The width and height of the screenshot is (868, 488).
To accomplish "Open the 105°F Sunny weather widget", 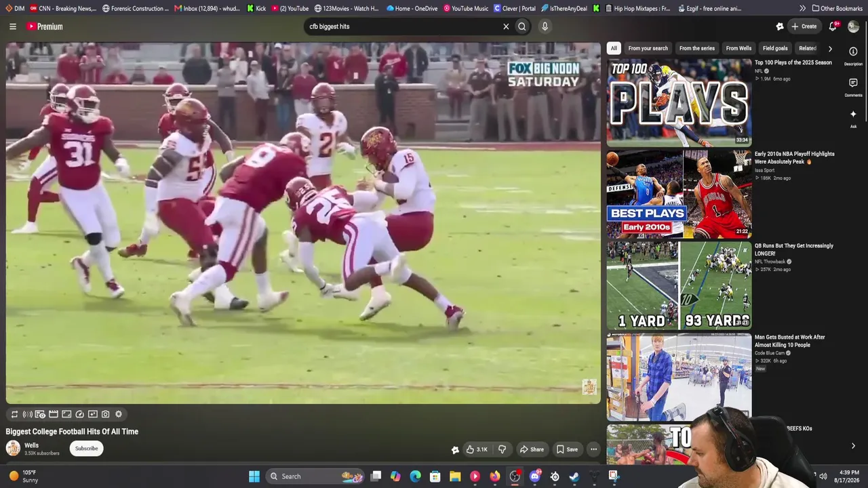I will (x=23, y=476).
